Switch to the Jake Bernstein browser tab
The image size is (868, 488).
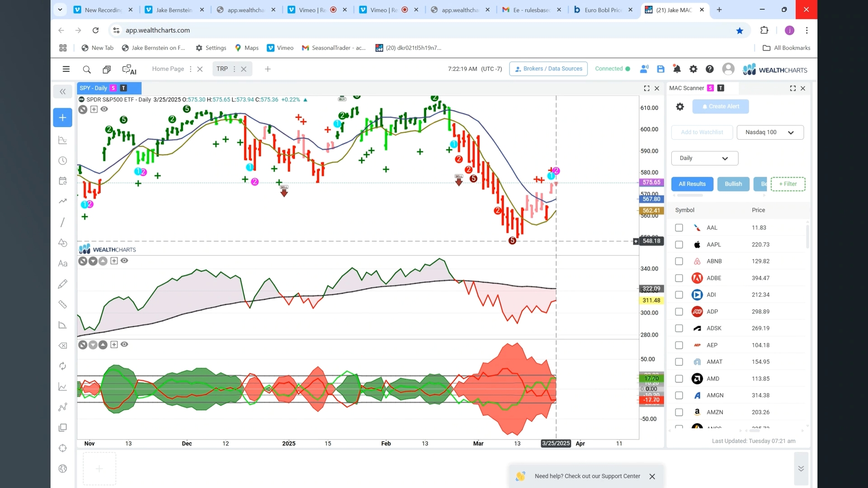pyautogui.click(x=174, y=9)
